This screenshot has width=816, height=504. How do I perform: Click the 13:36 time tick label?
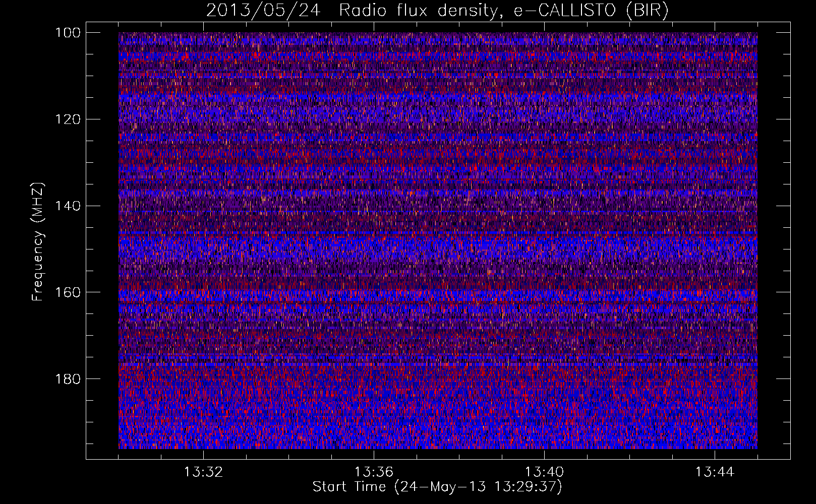(374, 472)
